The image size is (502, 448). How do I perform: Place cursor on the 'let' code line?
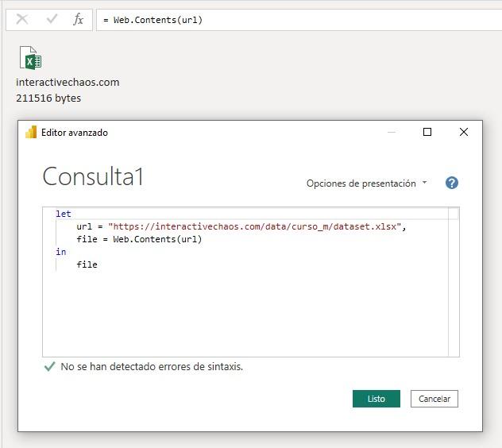coord(64,214)
